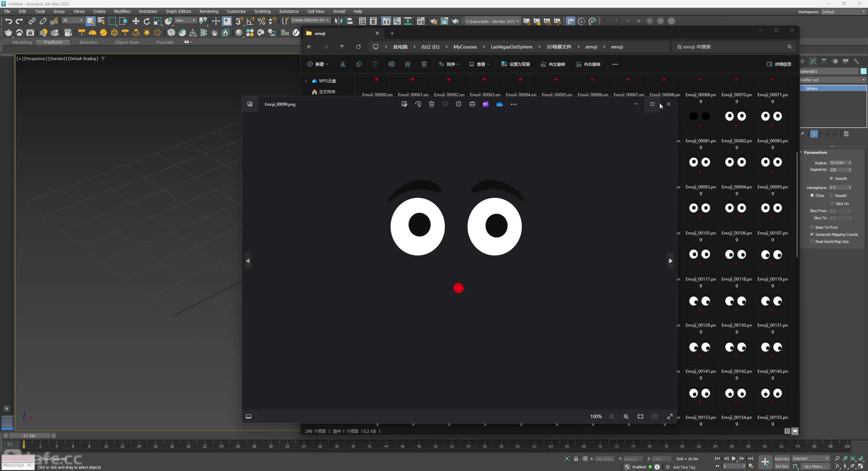This screenshot has width=868, height=471.
Task: Refresh the File Explorer folder
Action: coord(358,47)
